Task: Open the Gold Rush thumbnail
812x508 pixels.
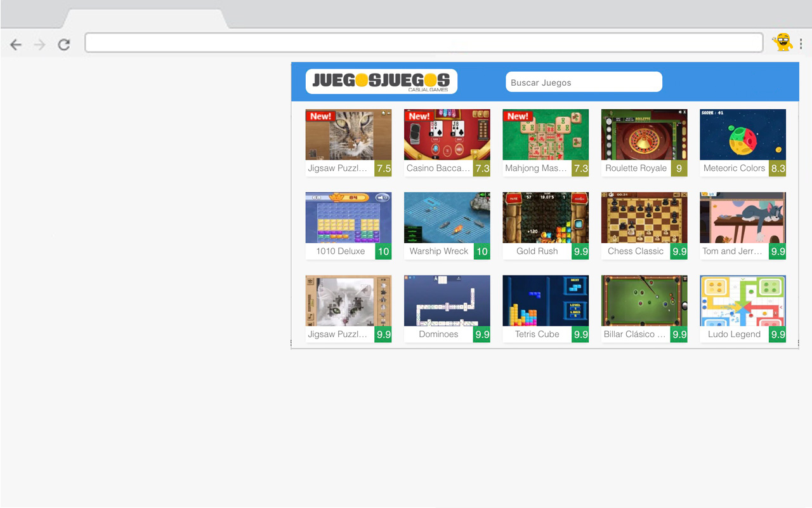Action: point(546,217)
